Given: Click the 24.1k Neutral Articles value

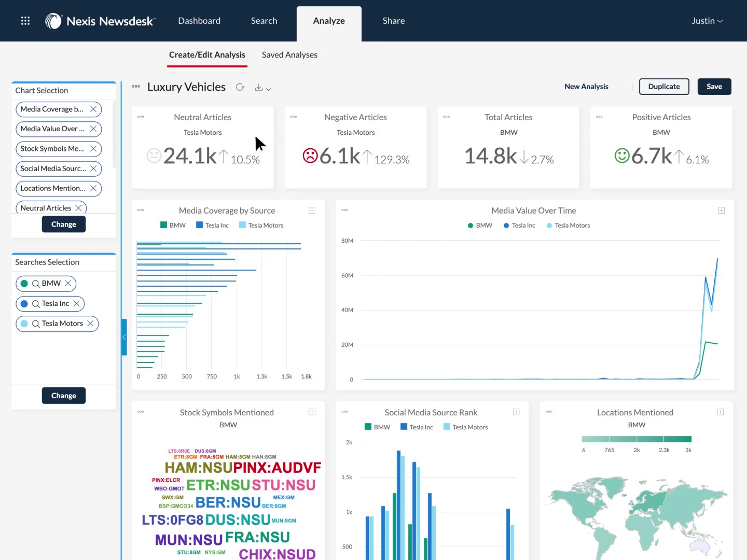Looking at the screenshot, I should [190, 156].
